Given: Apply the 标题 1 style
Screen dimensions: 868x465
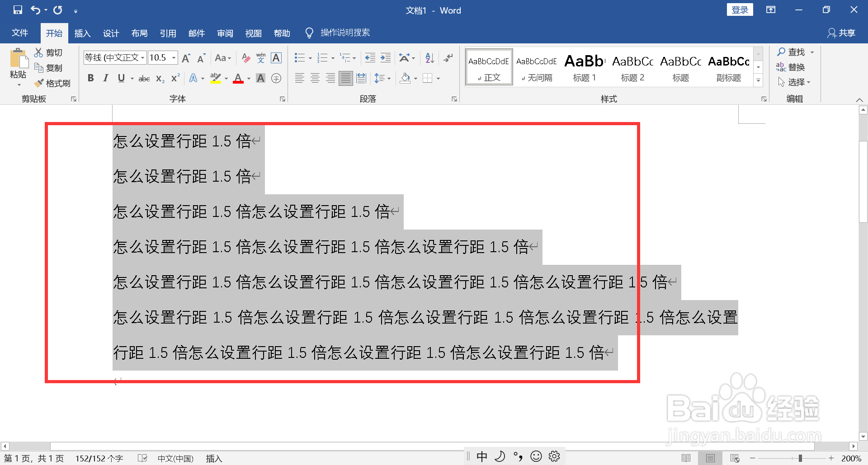Looking at the screenshot, I should pyautogui.click(x=585, y=67).
